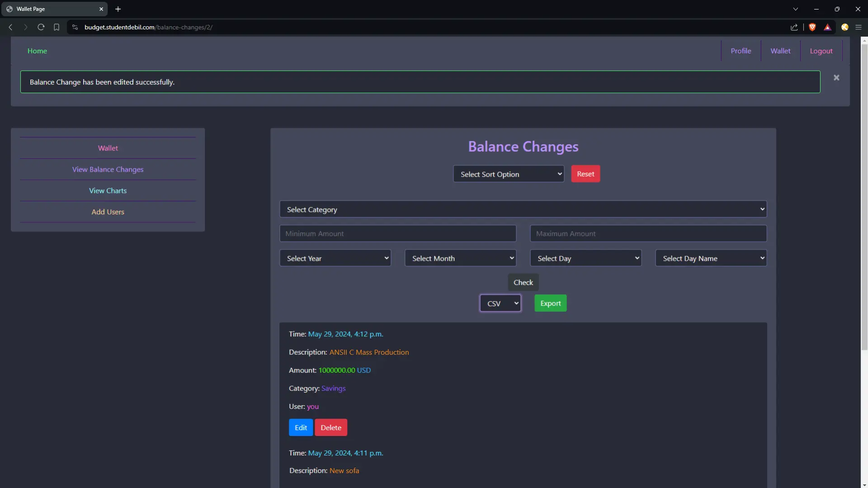Click the address bar URL

click(x=148, y=27)
